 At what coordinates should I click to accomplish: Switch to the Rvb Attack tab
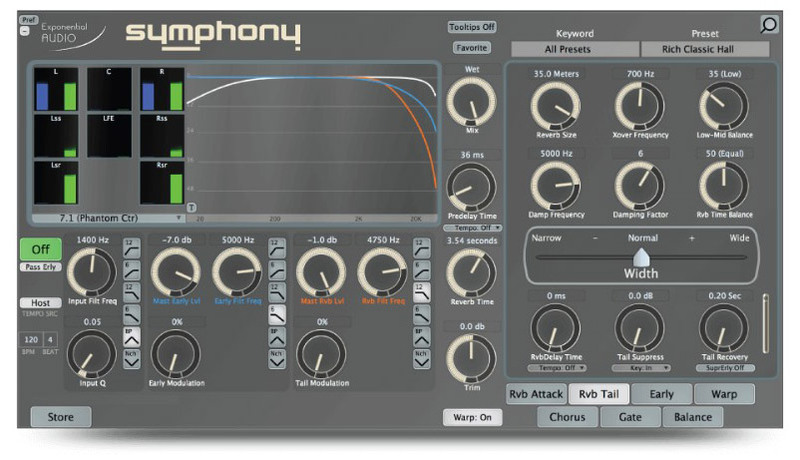536,394
